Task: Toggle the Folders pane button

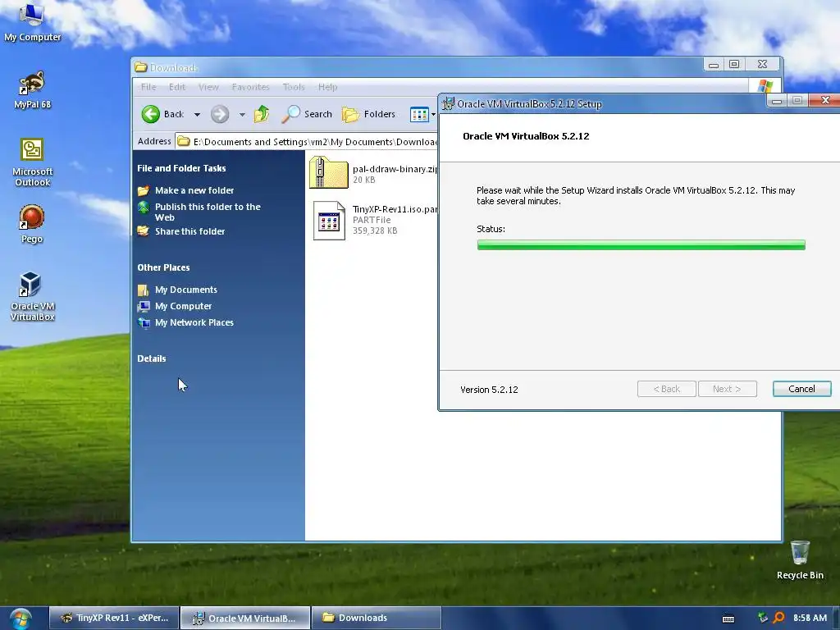Action: click(x=368, y=114)
